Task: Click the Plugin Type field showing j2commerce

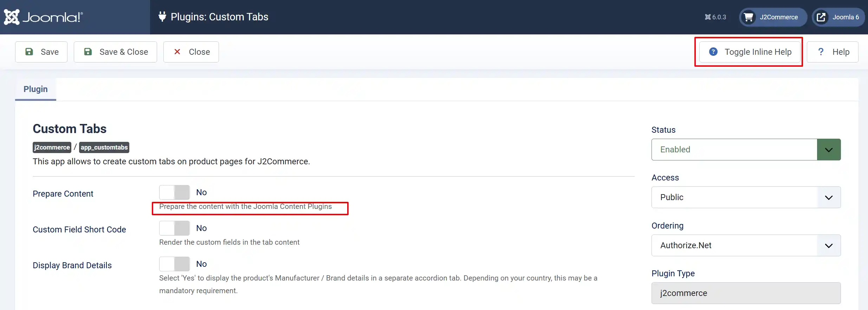Action: (746, 293)
